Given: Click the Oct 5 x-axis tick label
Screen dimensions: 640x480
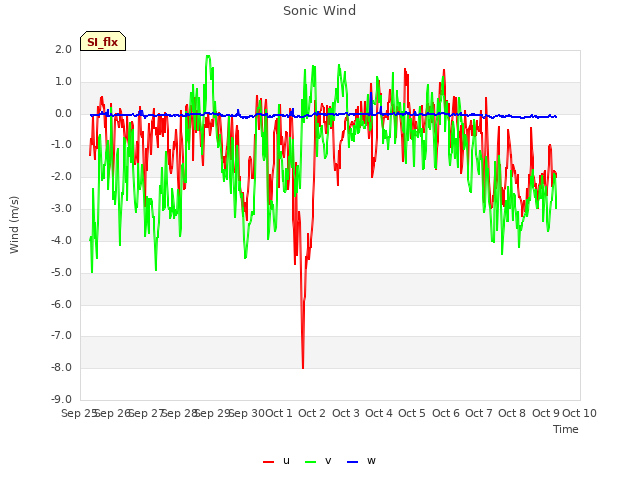Looking at the screenshot, I should point(412,413).
